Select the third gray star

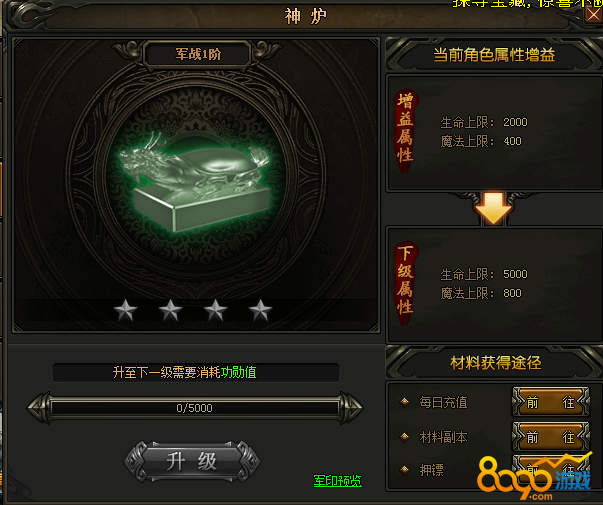pyautogui.click(x=215, y=310)
